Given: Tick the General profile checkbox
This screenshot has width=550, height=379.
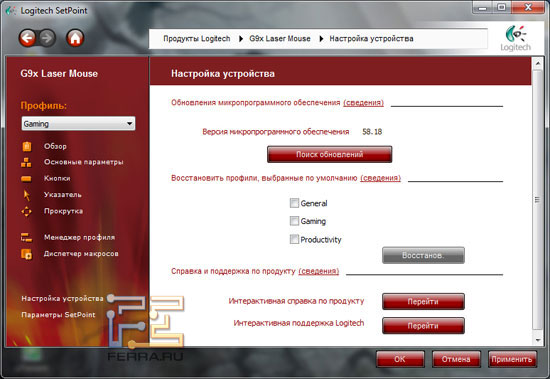Looking at the screenshot, I should tap(294, 203).
